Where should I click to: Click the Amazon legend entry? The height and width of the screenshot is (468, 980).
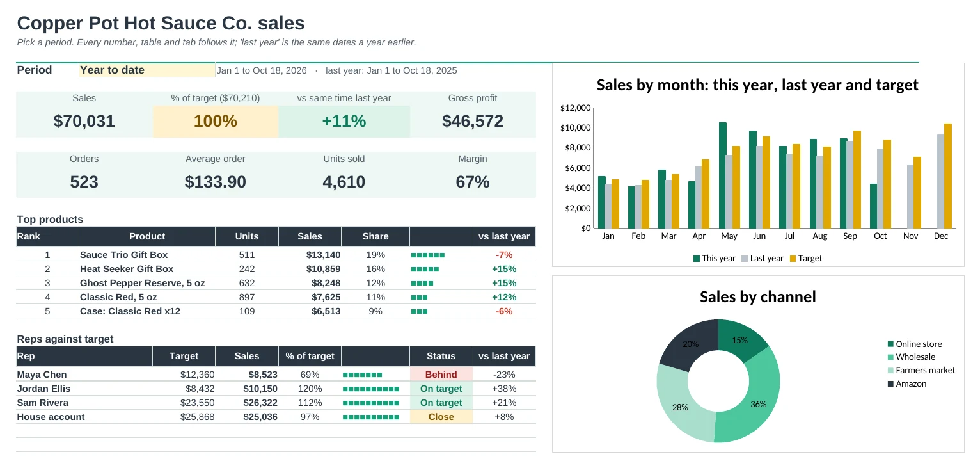click(907, 384)
